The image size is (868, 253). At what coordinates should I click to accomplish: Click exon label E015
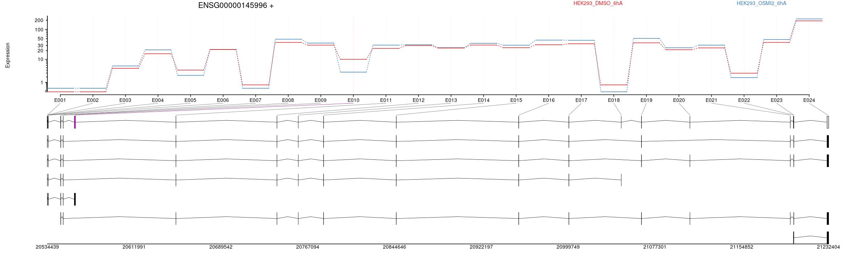516,100
